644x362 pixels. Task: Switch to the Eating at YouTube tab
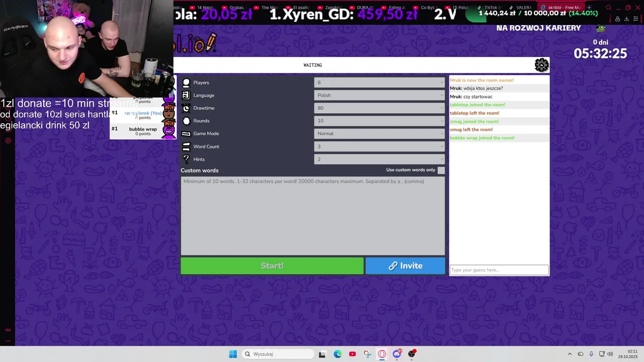point(393,8)
